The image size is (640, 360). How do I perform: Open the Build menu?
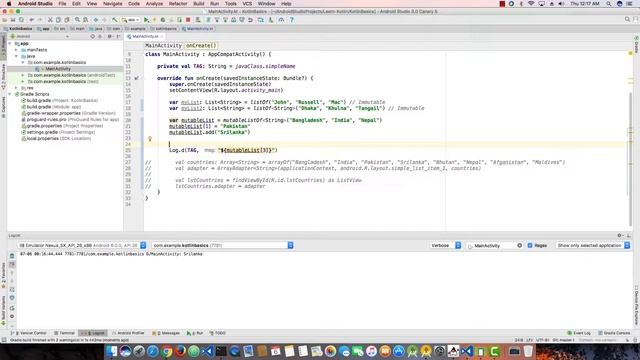[199, 4]
